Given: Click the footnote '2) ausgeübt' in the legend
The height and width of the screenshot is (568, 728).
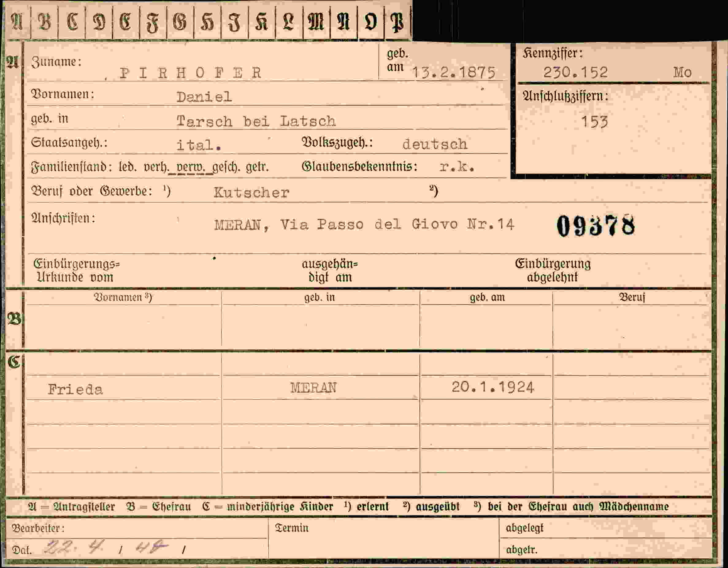Looking at the screenshot, I should [431, 507].
